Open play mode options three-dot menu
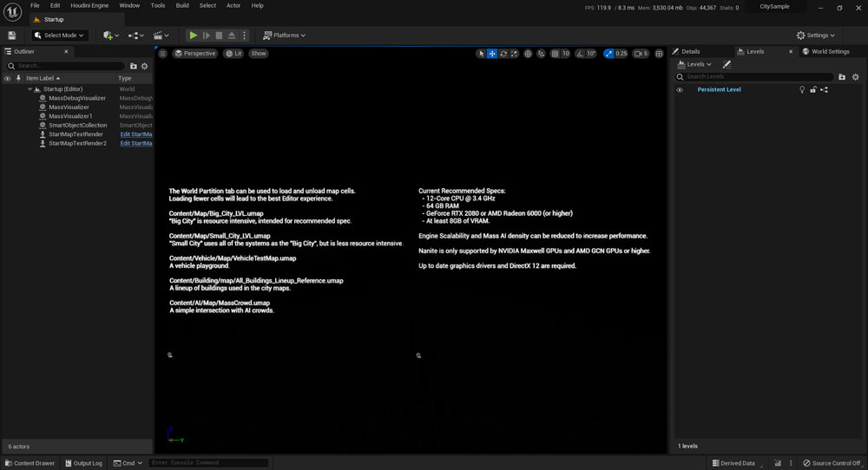 click(x=244, y=36)
